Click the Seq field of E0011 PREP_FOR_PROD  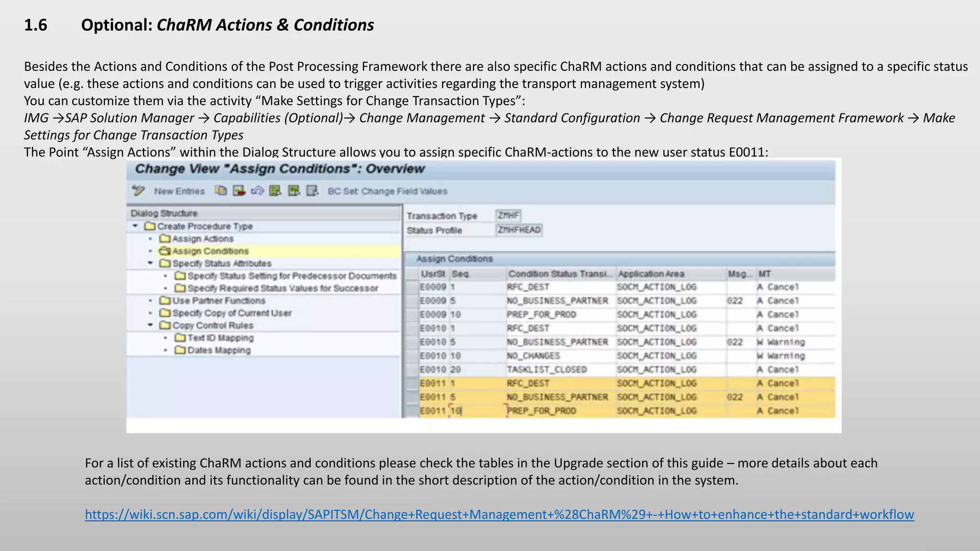tap(476, 411)
